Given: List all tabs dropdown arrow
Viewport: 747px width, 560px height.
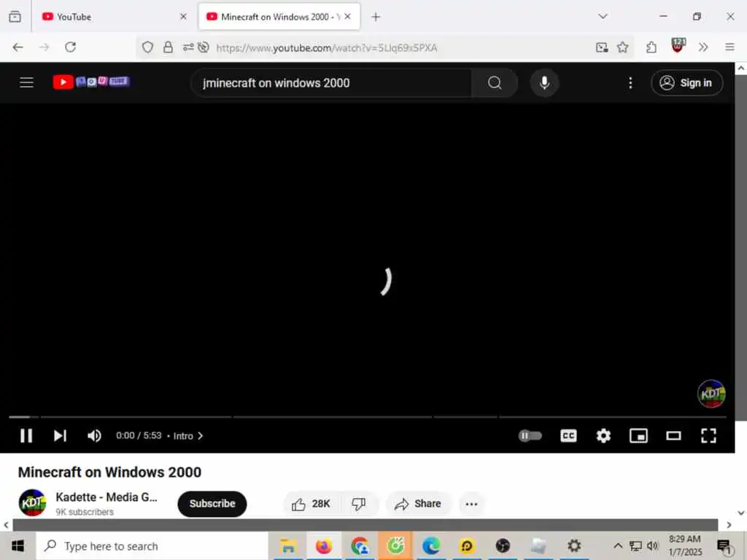Looking at the screenshot, I should [603, 17].
